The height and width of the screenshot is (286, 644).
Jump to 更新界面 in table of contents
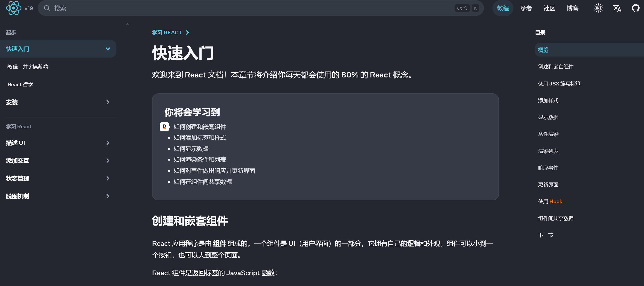(548, 185)
